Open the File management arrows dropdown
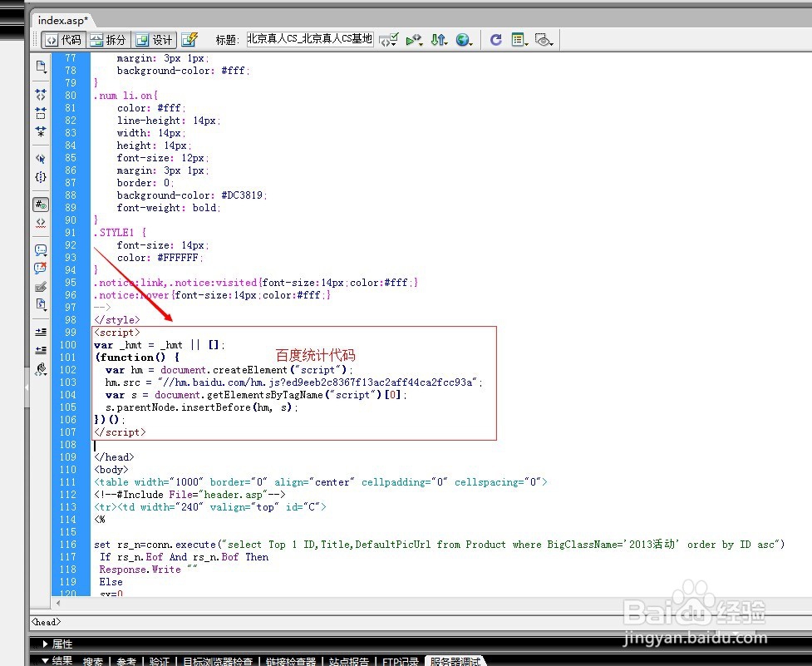 click(x=439, y=40)
